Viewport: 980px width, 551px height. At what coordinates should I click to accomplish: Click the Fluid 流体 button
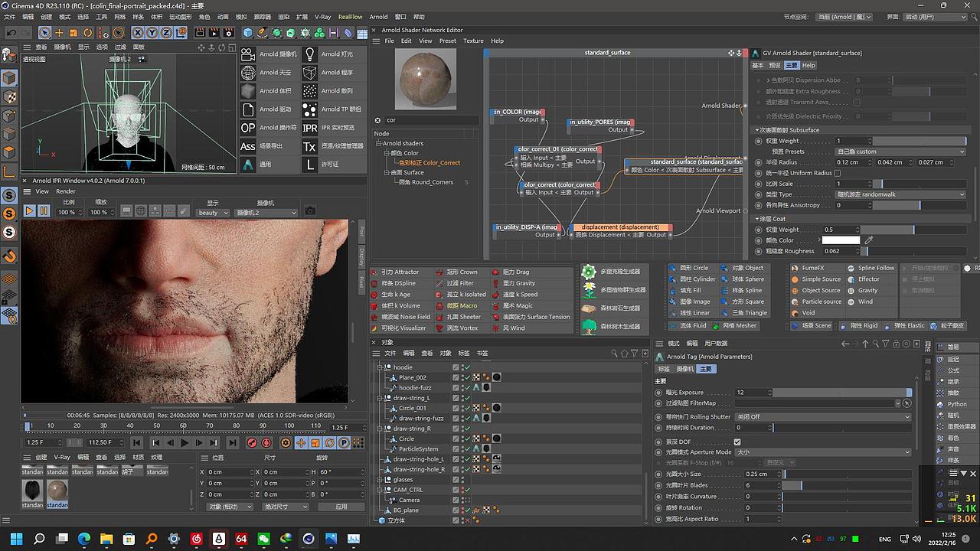(x=688, y=325)
